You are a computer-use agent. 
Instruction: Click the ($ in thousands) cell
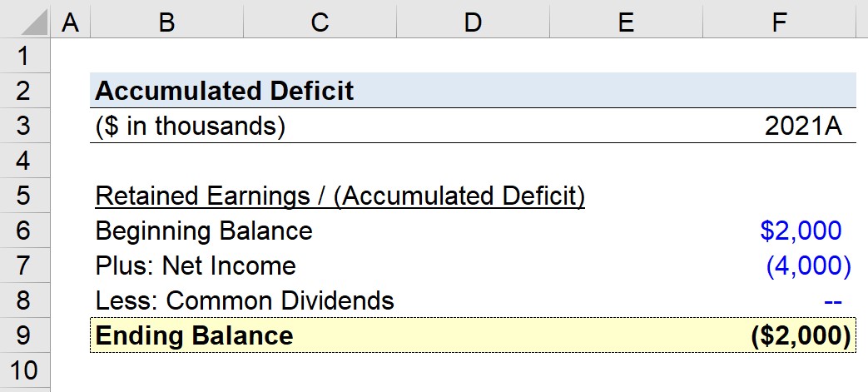pyautogui.click(x=190, y=126)
